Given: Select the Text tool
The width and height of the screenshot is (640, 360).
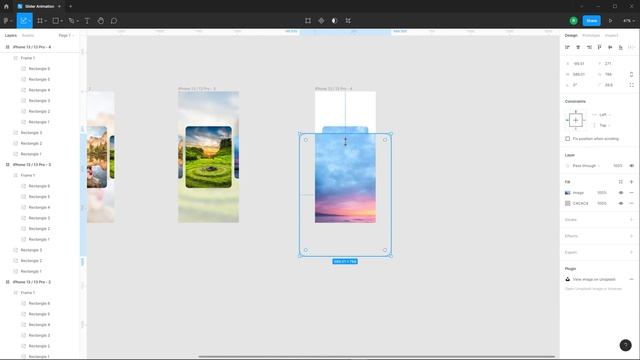Looking at the screenshot, I should click(x=87, y=20).
